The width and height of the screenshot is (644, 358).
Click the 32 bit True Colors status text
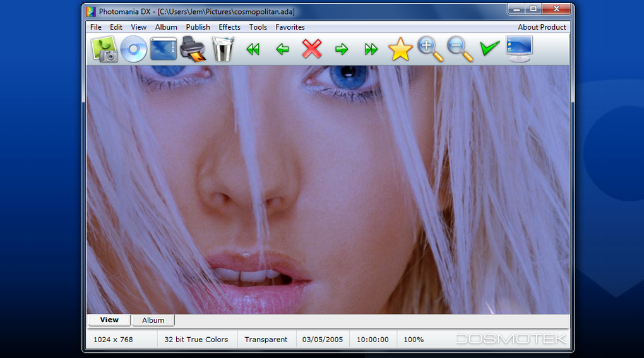click(196, 340)
